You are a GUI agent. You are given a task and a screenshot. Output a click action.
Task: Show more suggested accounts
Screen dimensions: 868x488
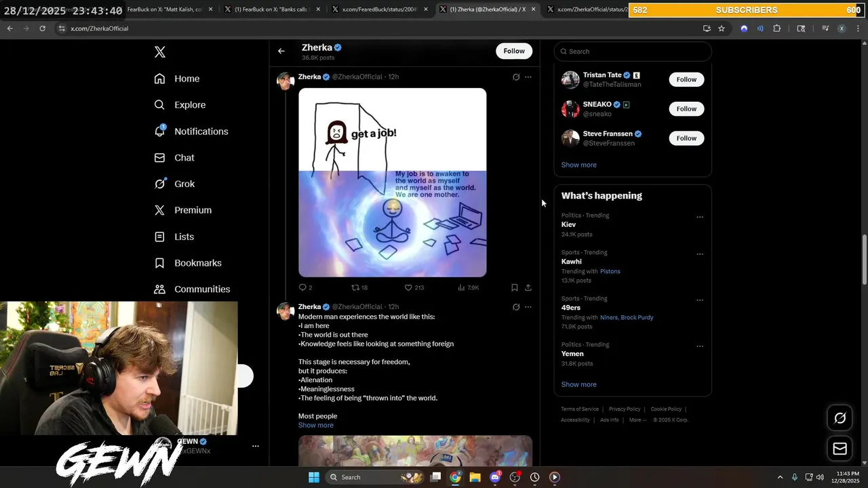(x=579, y=165)
